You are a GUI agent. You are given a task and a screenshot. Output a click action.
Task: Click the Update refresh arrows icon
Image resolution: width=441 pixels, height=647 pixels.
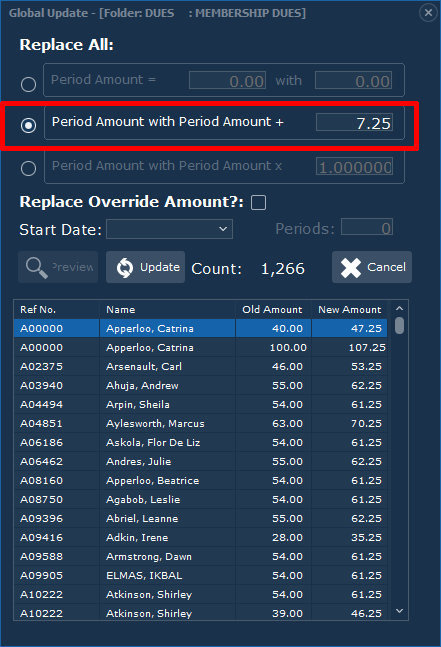(x=125, y=267)
